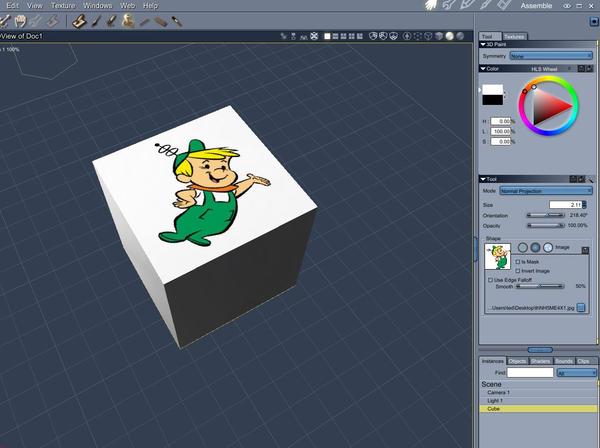Collapse the 3D Paint section
The image size is (600, 448).
[483, 44]
